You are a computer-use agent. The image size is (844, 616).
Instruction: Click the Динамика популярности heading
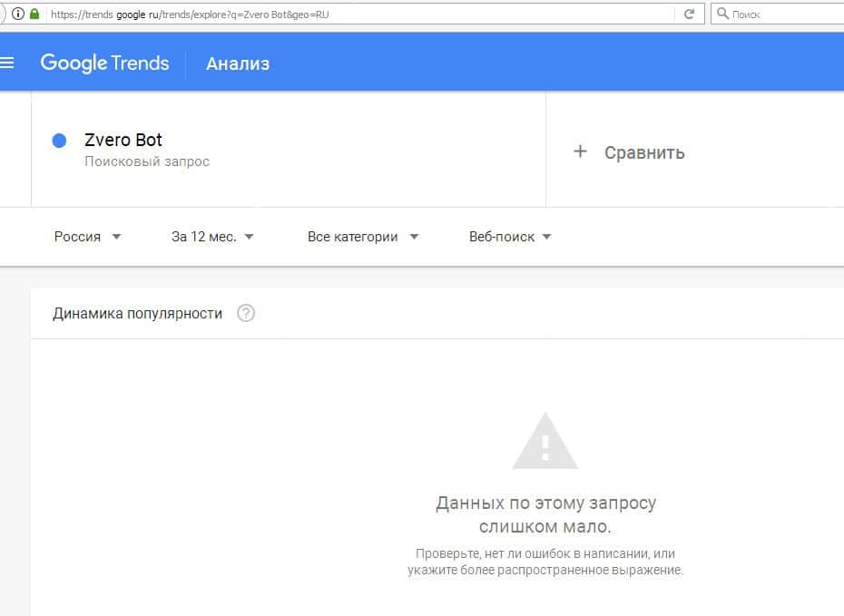[137, 314]
